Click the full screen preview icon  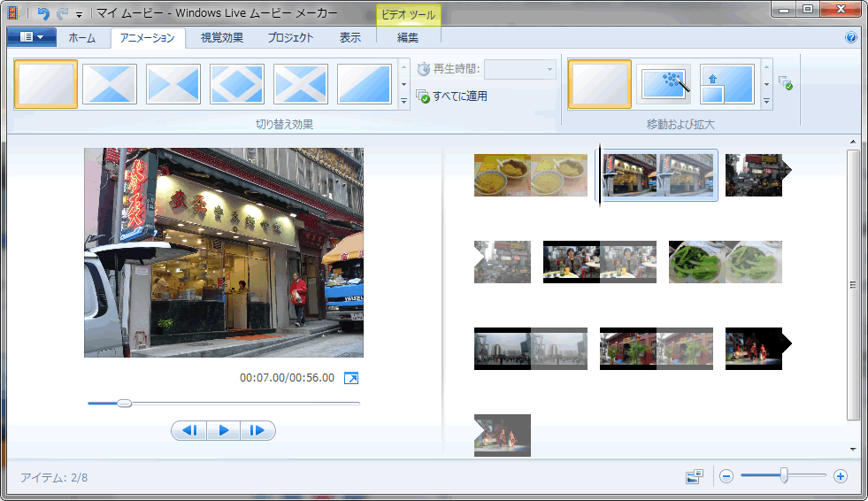point(351,378)
